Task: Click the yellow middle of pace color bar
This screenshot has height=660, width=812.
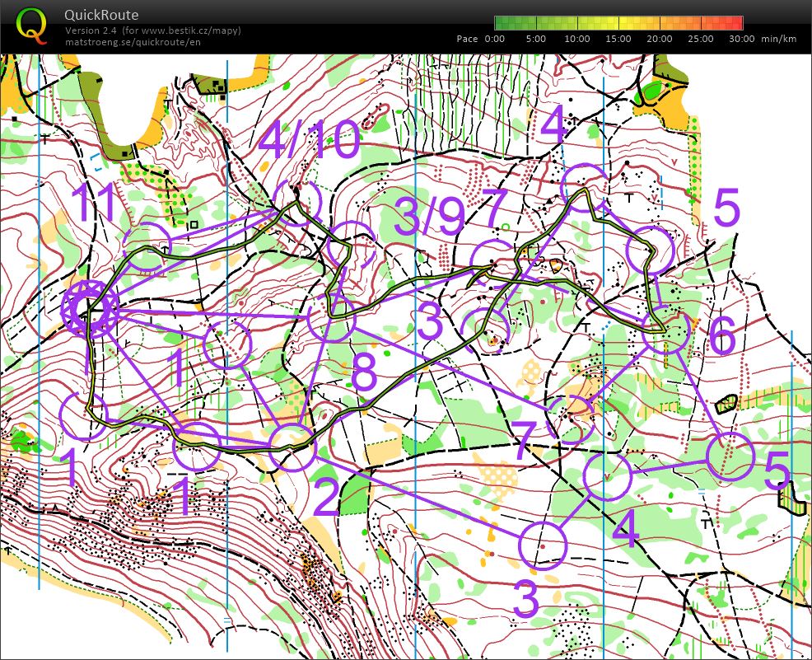Action: (618, 23)
